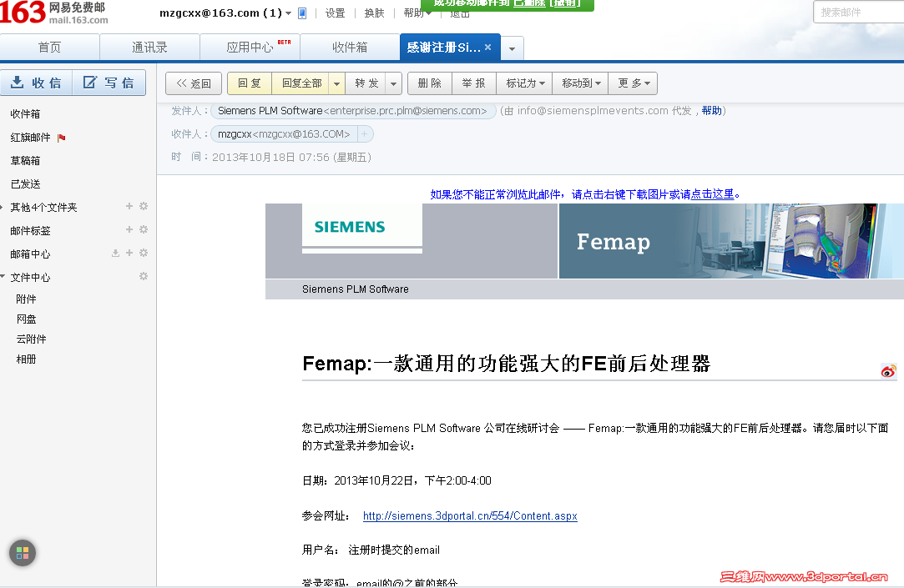
Task: Open 云附件 under 文件中心
Action: 31,339
